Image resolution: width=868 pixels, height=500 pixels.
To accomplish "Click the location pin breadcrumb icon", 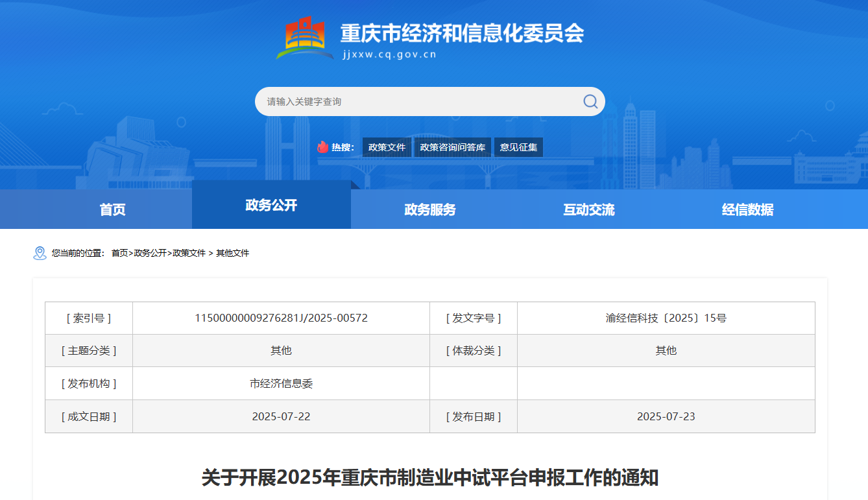I will coord(40,253).
